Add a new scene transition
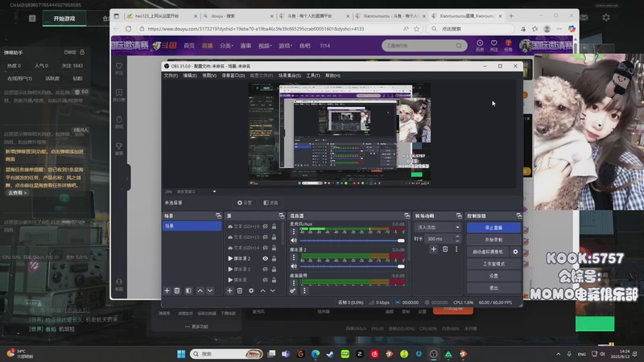Screen dimensions: 644x362 (433, 249)
